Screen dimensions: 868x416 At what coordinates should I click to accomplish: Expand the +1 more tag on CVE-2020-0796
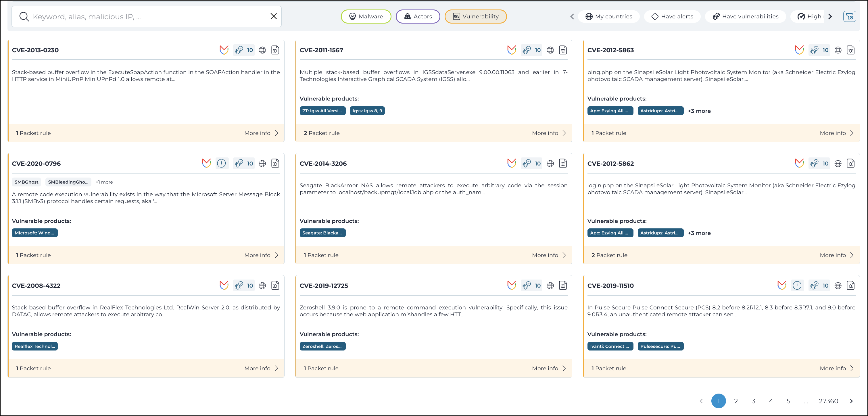click(x=104, y=182)
